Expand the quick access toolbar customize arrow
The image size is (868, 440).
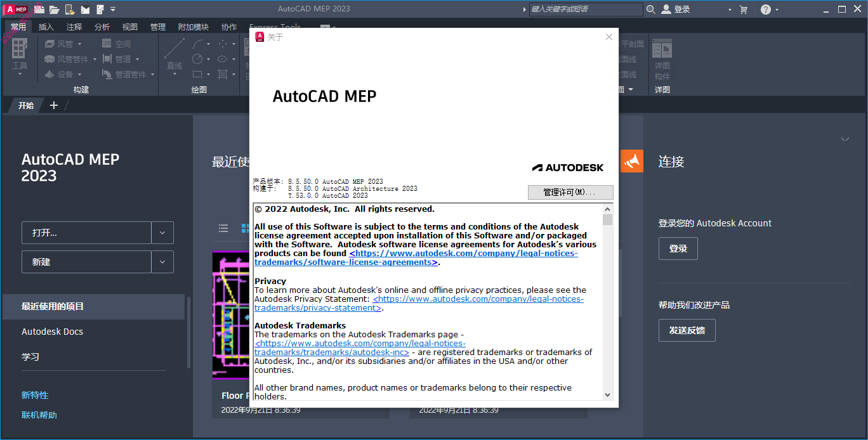113,9
